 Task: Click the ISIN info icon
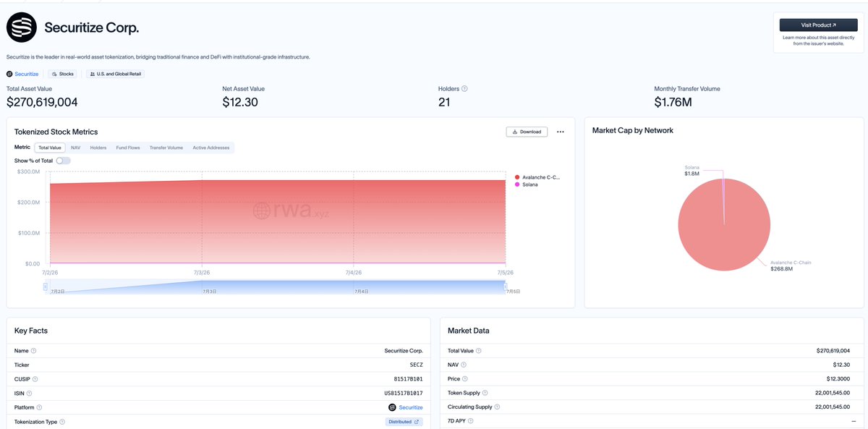[x=29, y=393]
